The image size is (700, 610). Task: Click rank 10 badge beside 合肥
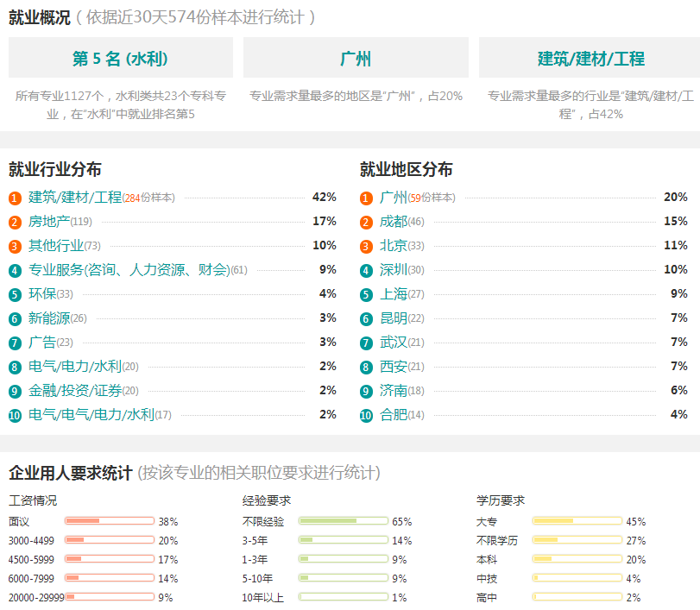pos(366,416)
